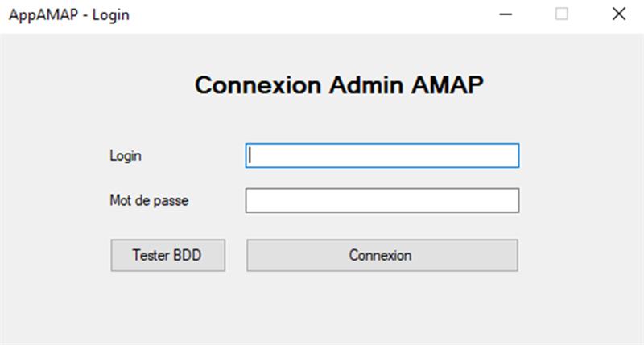Click the Tester BDD button

pyautogui.click(x=168, y=255)
